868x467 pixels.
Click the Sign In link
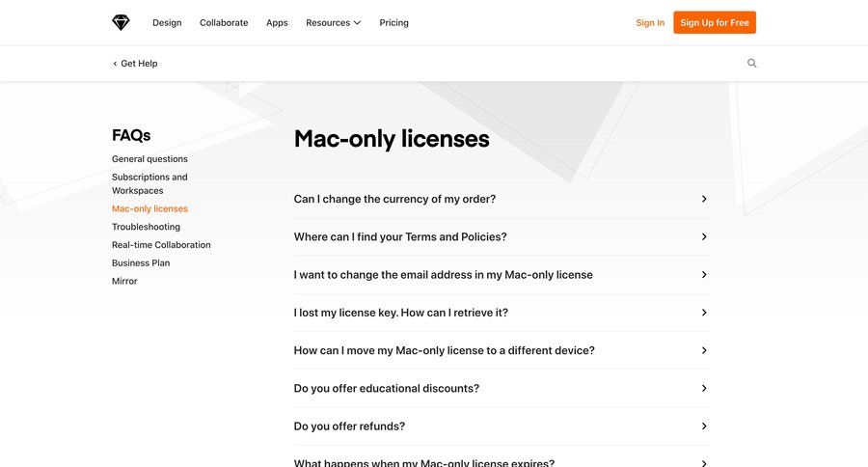pyautogui.click(x=650, y=23)
